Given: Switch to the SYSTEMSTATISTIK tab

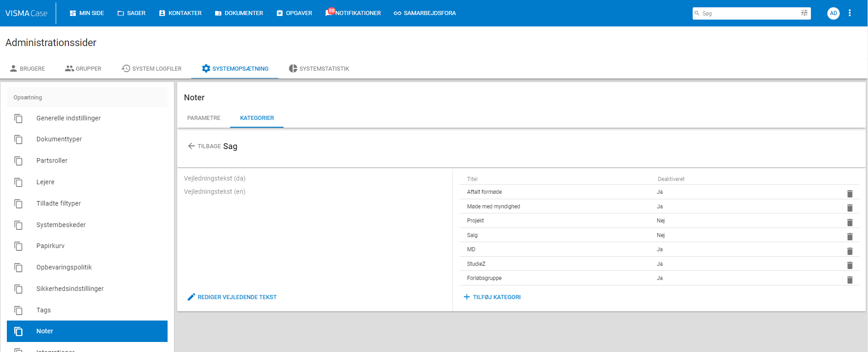Looking at the screenshot, I should coord(319,68).
